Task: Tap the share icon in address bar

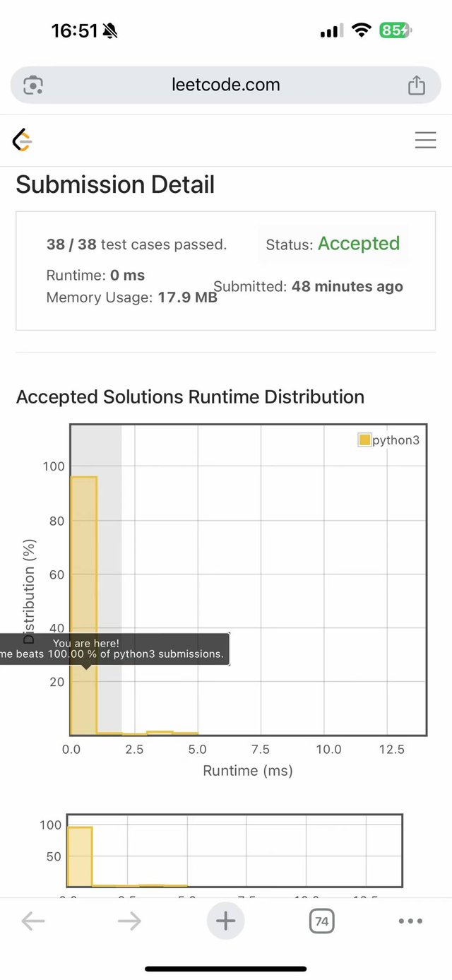Action: 417,85
